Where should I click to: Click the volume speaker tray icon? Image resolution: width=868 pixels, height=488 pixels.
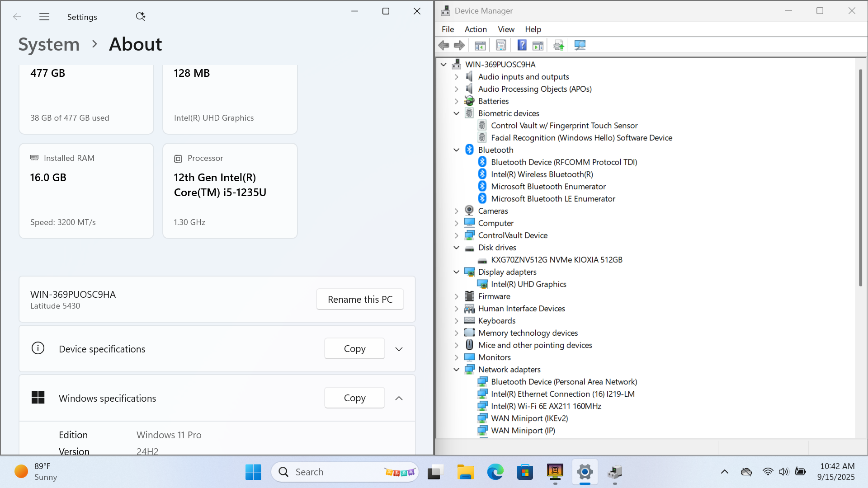783,472
